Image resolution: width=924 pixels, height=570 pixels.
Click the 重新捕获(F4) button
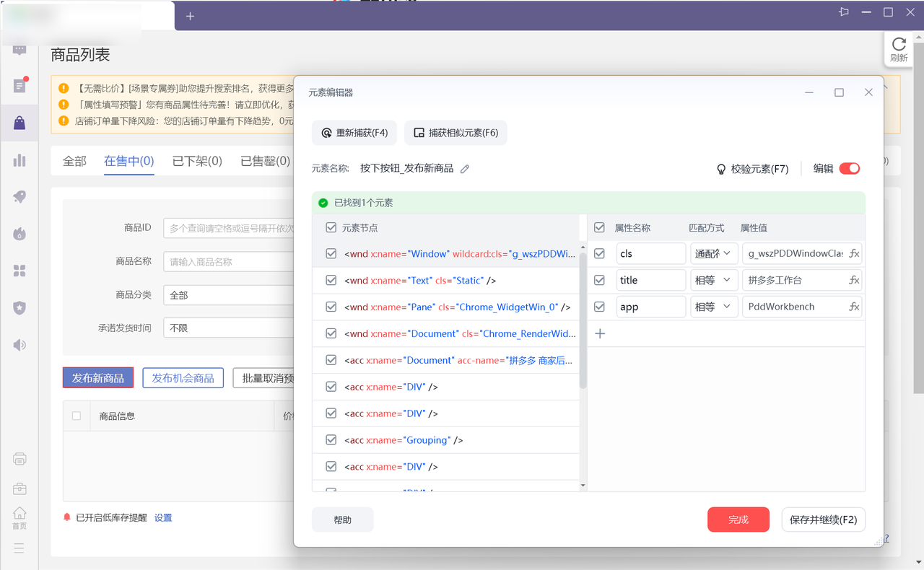(355, 133)
